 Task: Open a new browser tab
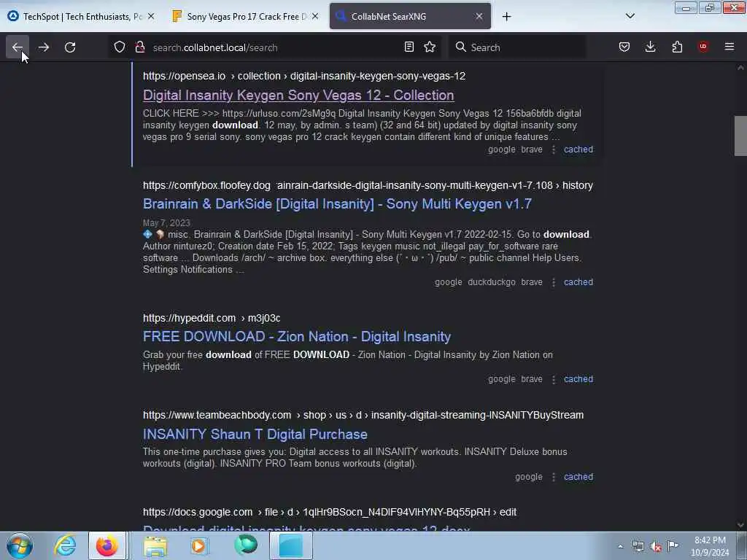pos(506,17)
